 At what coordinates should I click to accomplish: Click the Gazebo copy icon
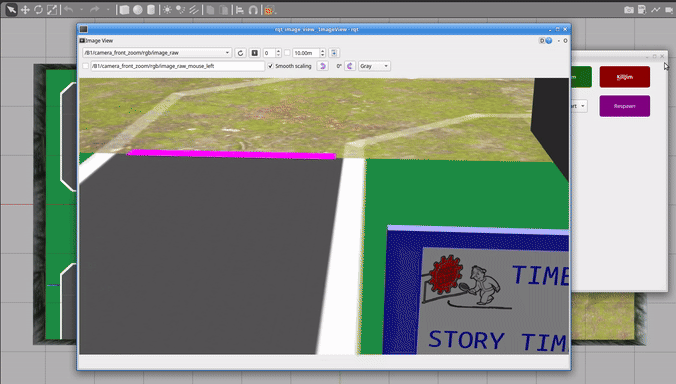pyautogui.click(x=210, y=9)
